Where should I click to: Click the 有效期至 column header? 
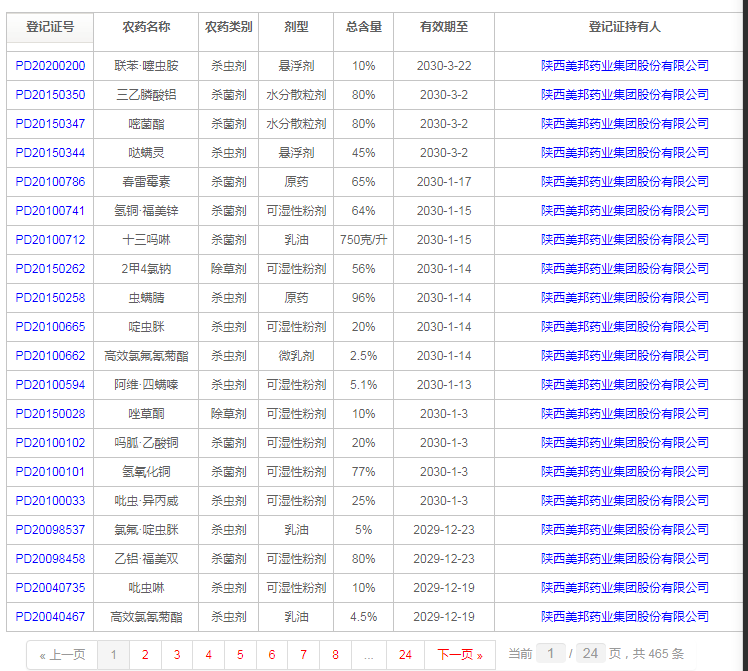tap(444, 27)
